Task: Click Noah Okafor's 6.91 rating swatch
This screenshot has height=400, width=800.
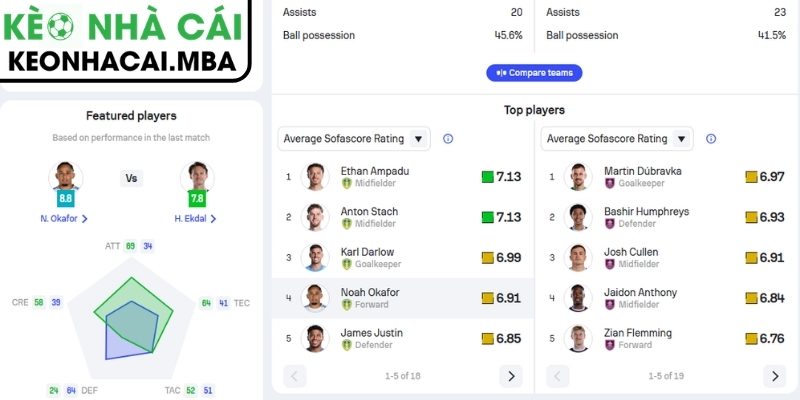Action: pyautogui.click(x=488, y=298)
